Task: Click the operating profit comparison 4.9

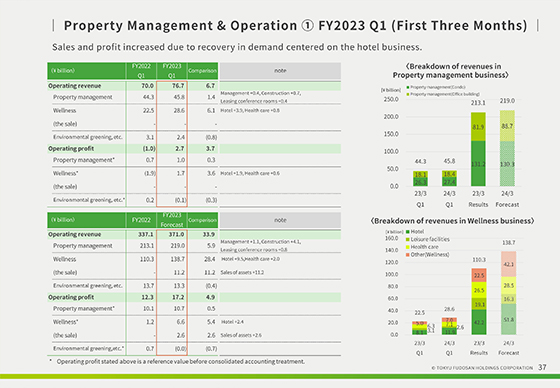Action: coord(210,297)
